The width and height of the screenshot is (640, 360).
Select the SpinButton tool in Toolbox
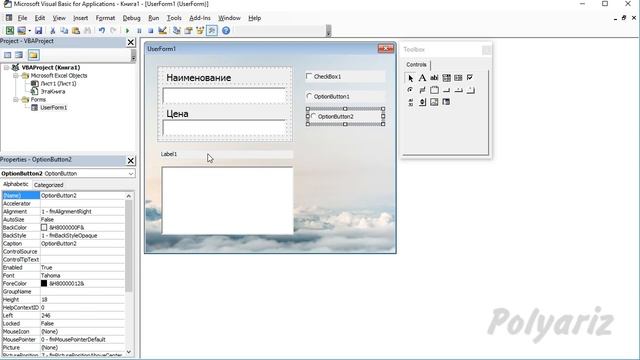(x=422, y=102)
